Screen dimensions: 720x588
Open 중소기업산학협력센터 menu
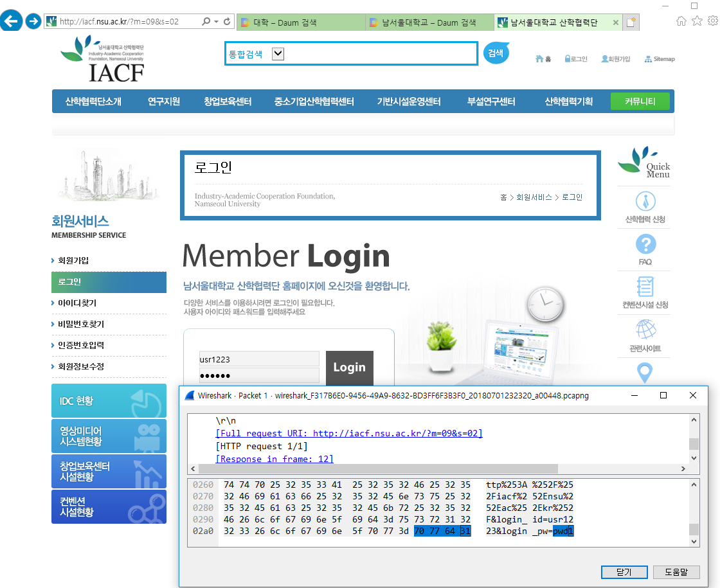(314, 102)
